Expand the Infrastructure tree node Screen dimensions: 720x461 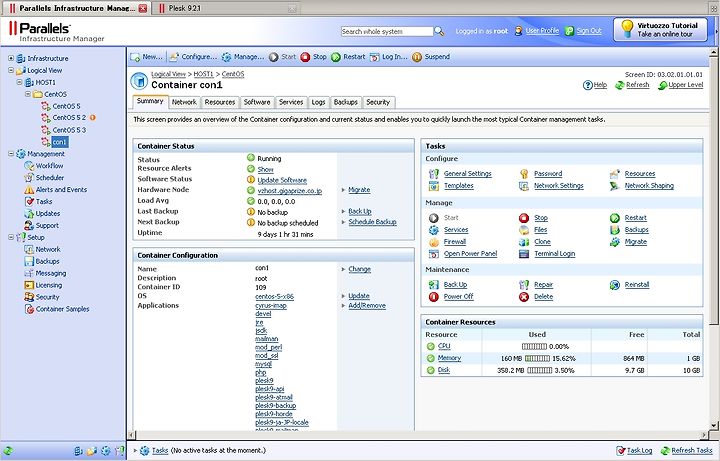click(x=11, y=58)
